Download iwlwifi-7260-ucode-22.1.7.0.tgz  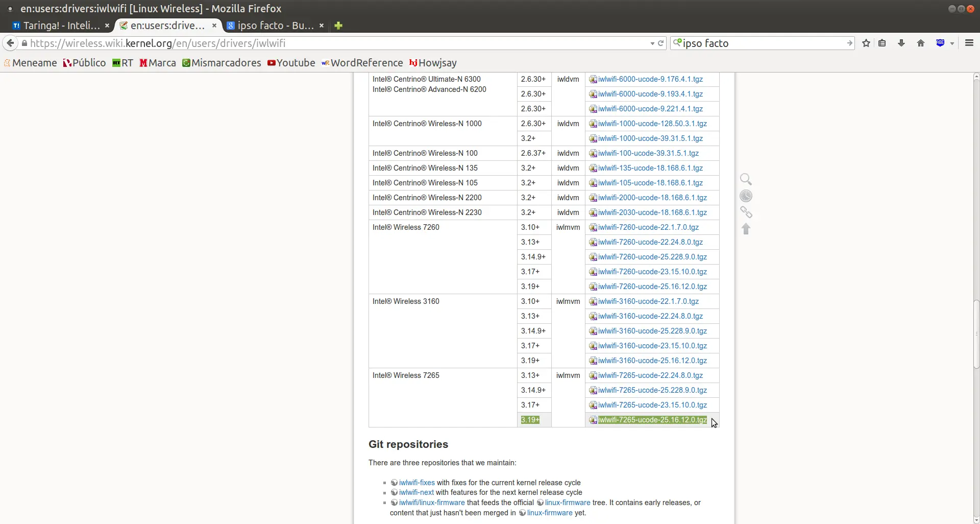click(648, 227)
